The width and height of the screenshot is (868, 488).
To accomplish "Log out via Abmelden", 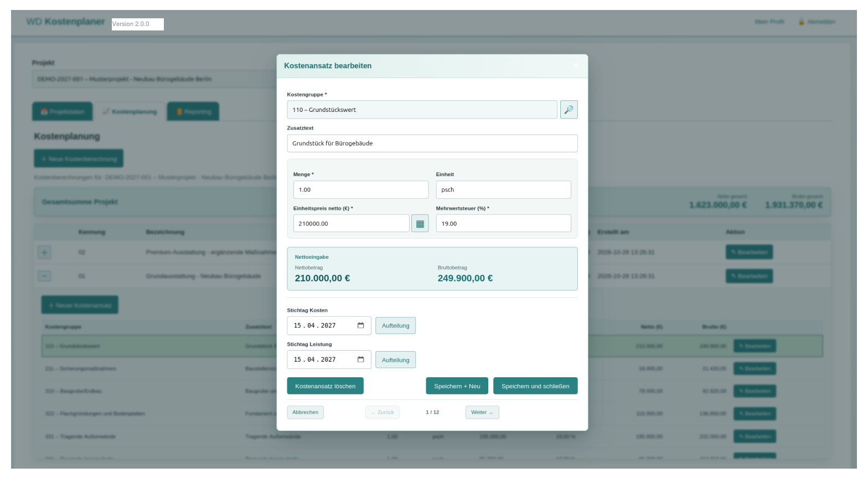I will tap(817, 22).
